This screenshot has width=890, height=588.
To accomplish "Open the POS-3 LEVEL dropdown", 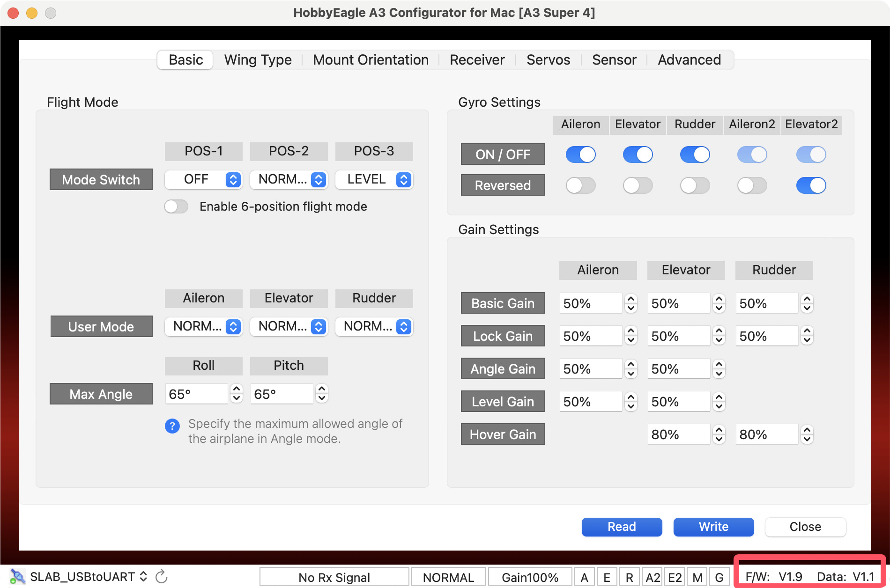I will (x=374, y=180).
